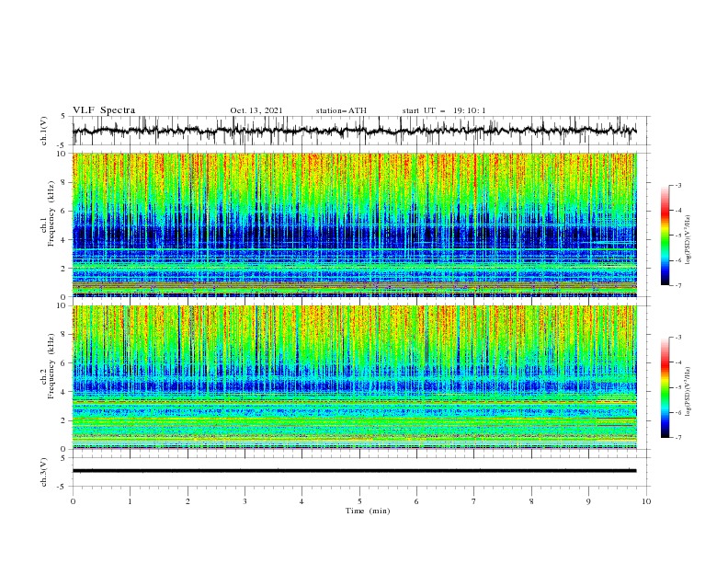Click the ch.1 colorbar 'log(PSD)(V²/Hz)' label
This screenshot has height=563, width=728.
coord(688,240)
